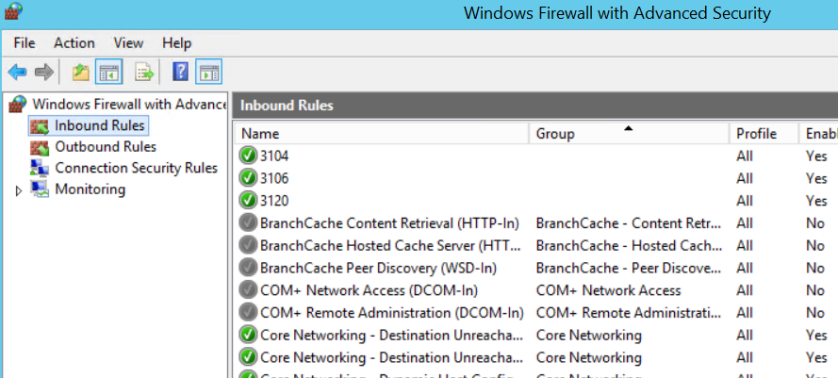Click the 'BranchCache - Content Retr...' group cell
Image resolution: width=838 pixels, height=378 pixels.
[x=628, y=223]
